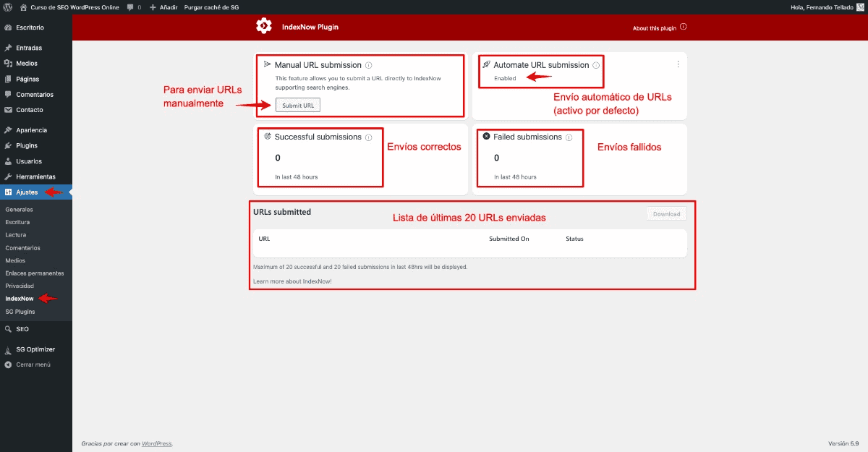Click the info icon beside Automate URL submission

click(596, 65)
